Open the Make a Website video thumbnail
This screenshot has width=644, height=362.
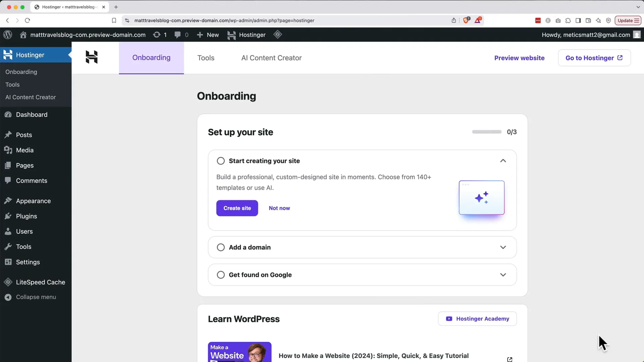pos(239,352)
